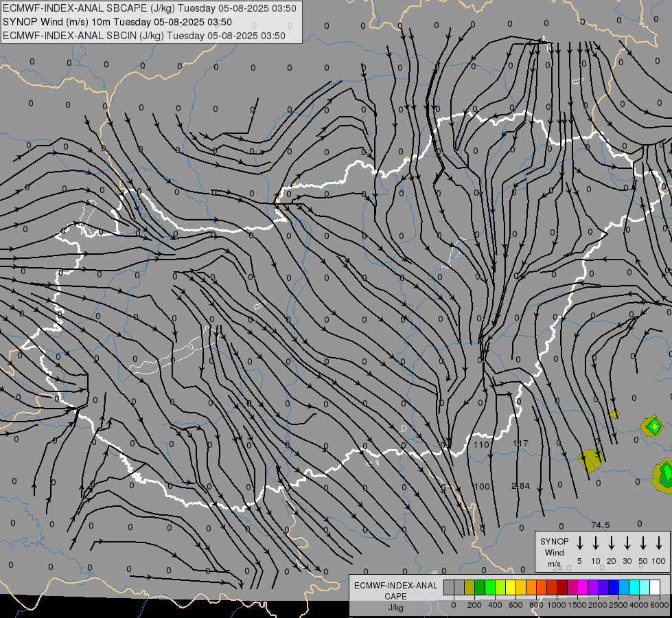Click the '2.84' value on the map
This screenshot has width=672, height=618.
pyautogui.click(x=521, y=486)
